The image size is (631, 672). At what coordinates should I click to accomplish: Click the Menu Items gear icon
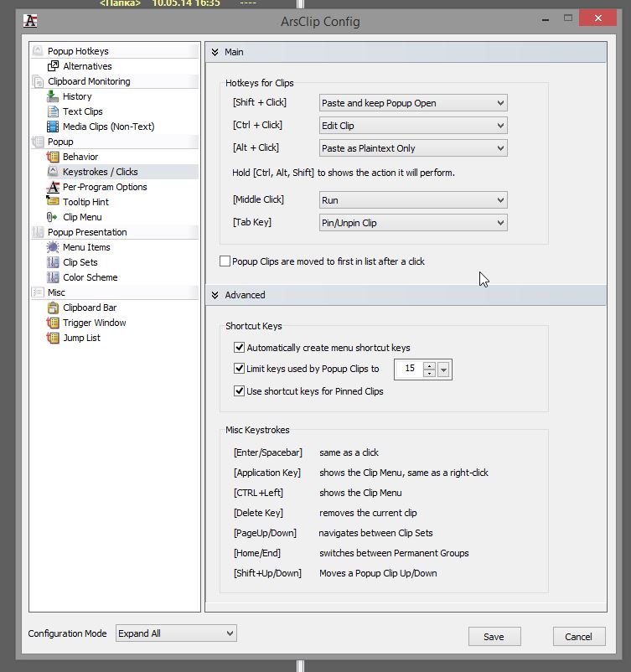click(x=53, y=247)
